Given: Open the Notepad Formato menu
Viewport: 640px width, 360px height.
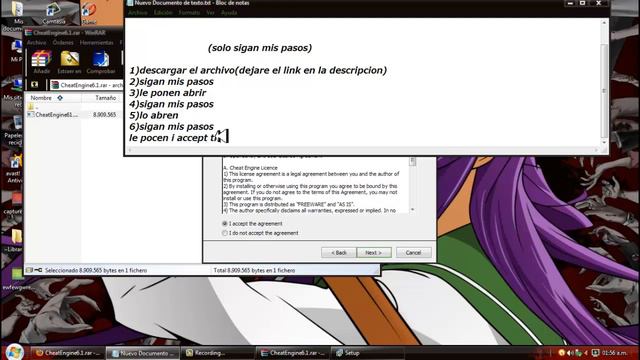Looking at the screenshot, I should [x=189, y=13].
